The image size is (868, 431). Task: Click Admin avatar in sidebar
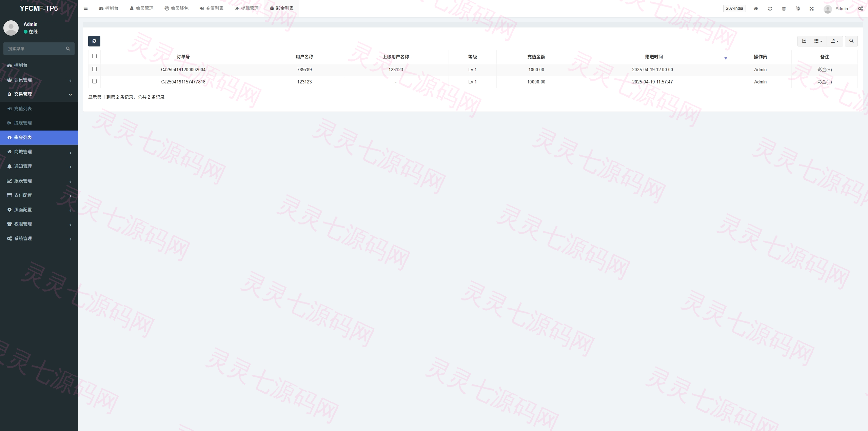click(x=11, y=28)
